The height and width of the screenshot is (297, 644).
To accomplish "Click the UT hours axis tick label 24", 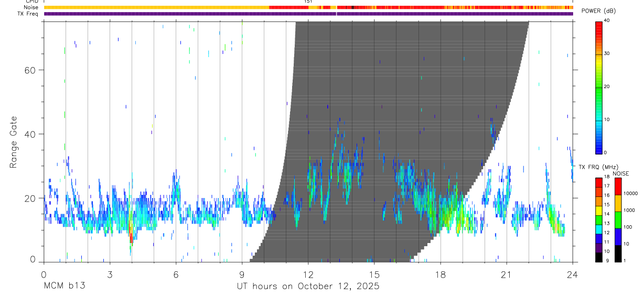I will coord(572,274).
